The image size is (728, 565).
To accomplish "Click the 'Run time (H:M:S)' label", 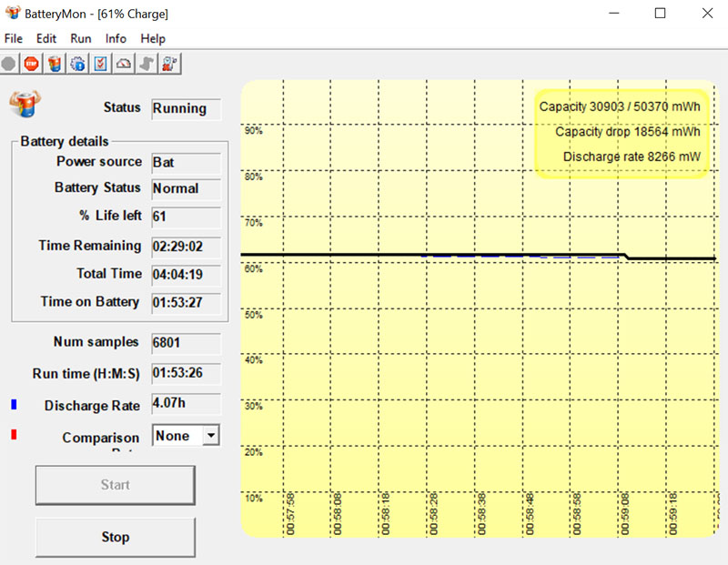I will click(86, 374).
